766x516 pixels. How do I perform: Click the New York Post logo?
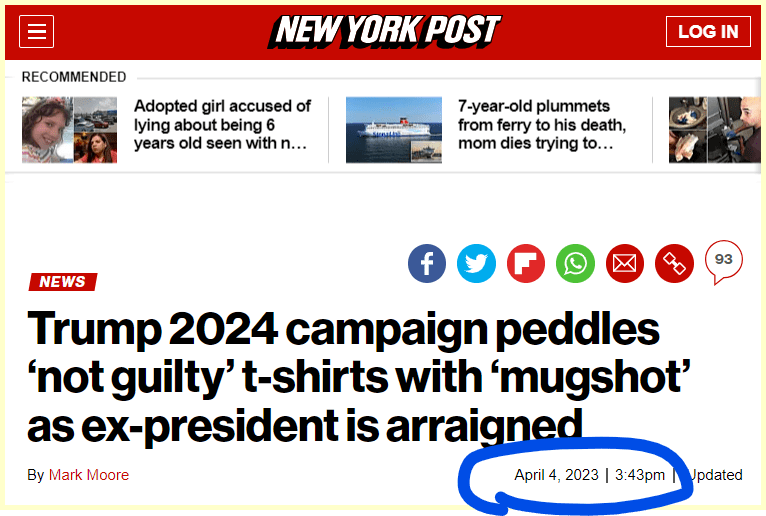(385, 31)
